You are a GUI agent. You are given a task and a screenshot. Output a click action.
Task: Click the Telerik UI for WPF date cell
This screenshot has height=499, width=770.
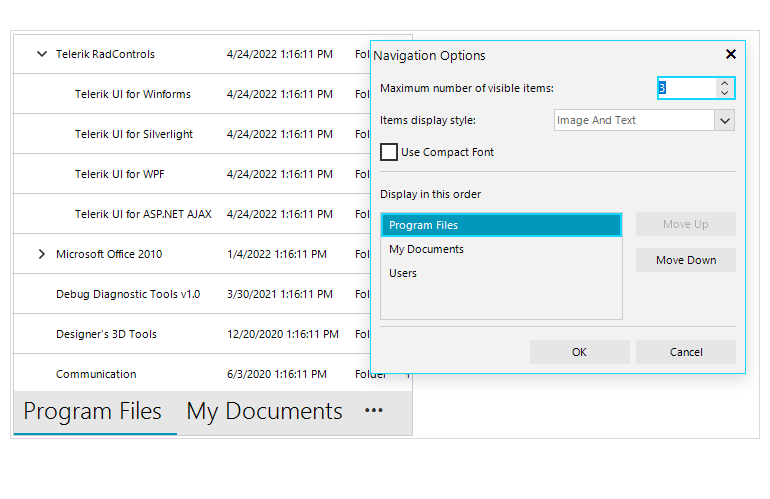tap(279, 174)
